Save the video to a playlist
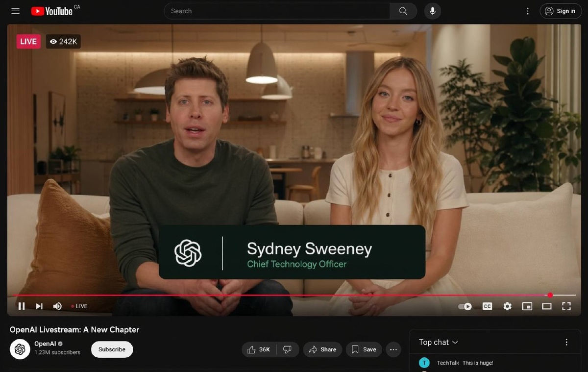This screenshot has height=372, width=588. click(364, 349)
